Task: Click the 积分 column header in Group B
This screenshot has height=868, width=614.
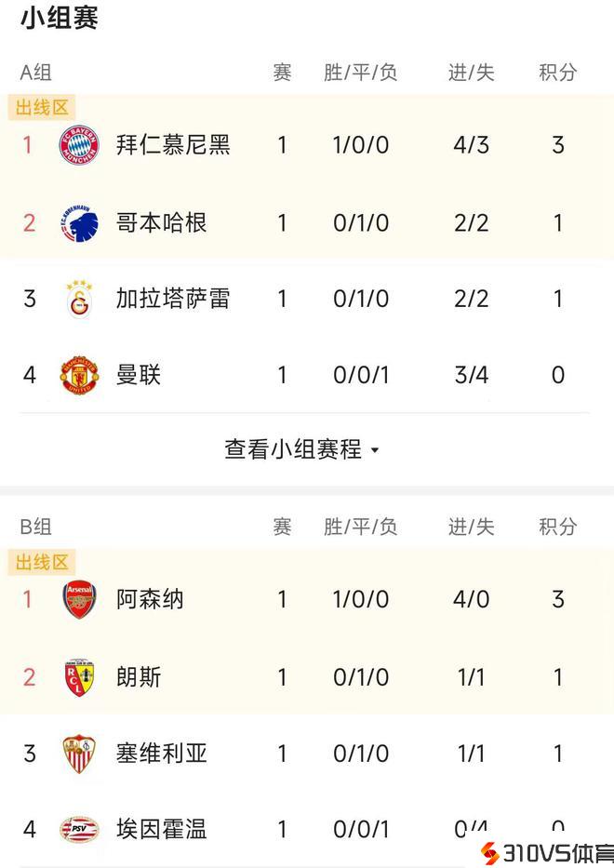Action: click(558, 527)
